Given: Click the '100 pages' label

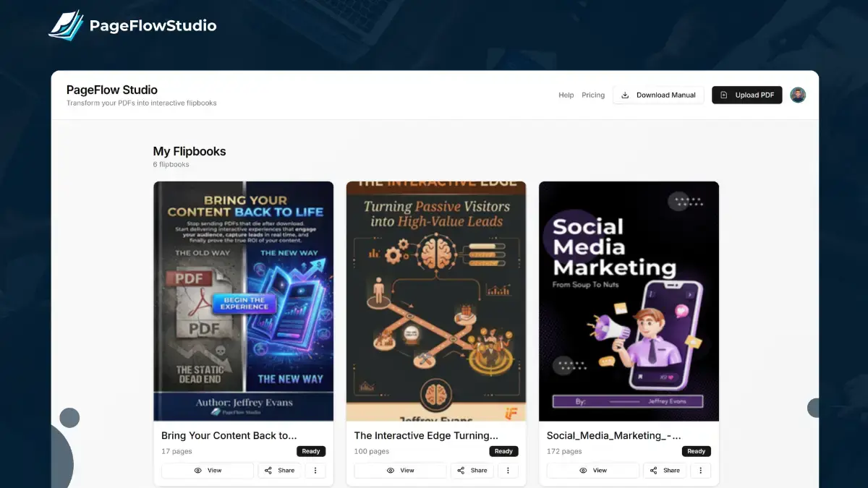Looking at the screenshot, I should pyautogui.click(x=372, y=451).
